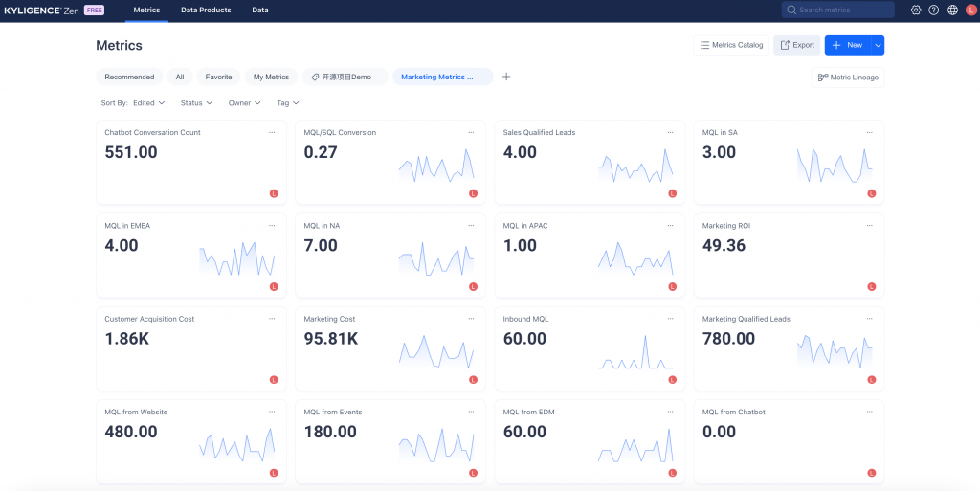Click the user avatar in top bar

(969, 10)
